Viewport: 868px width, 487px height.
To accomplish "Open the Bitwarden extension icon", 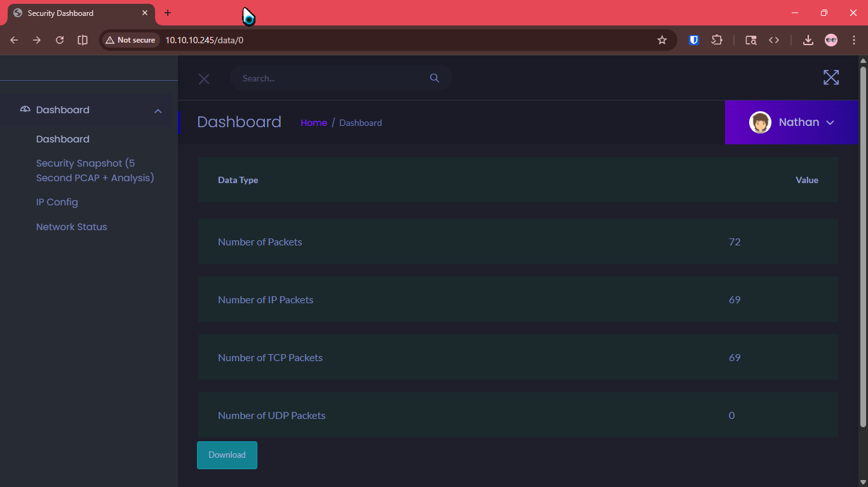I will point(694,40).
